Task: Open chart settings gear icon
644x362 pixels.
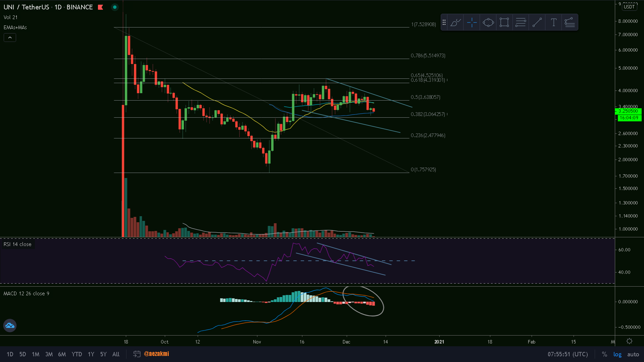Action: (x=629, y=341)
